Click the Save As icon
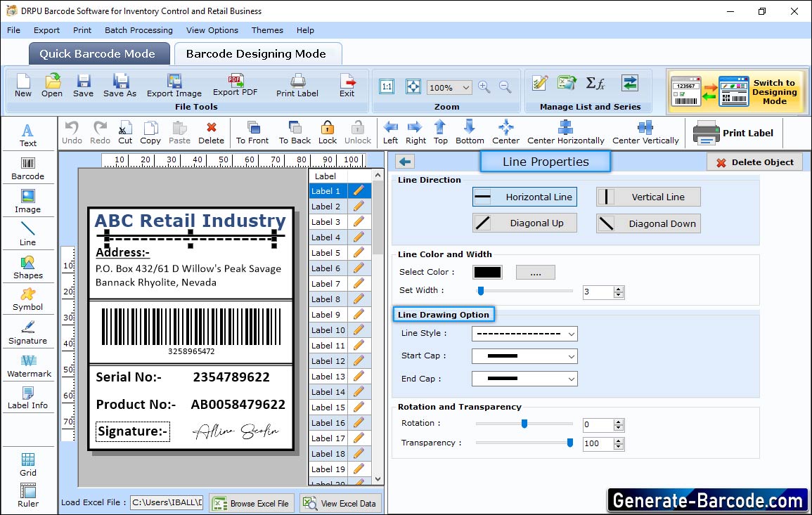This screenshot has height=515, width=812. pyautogui.click(x=120, y=86)
